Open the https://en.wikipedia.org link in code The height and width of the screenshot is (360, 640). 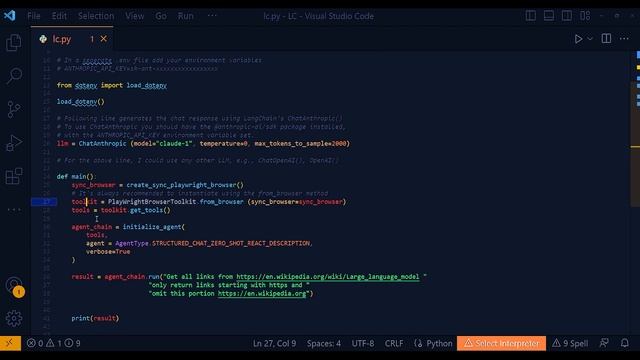point(262,293)
